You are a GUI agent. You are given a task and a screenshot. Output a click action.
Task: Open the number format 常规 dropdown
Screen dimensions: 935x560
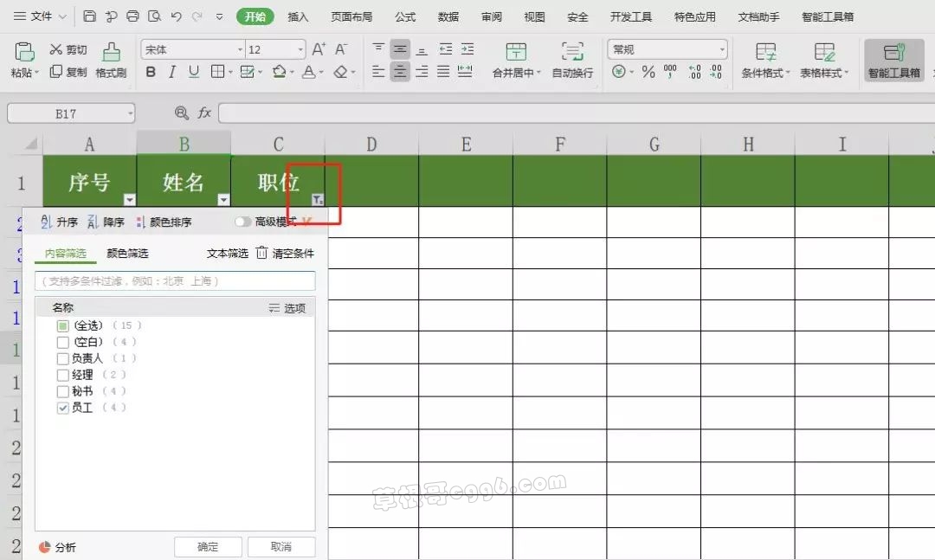(722, 49)
